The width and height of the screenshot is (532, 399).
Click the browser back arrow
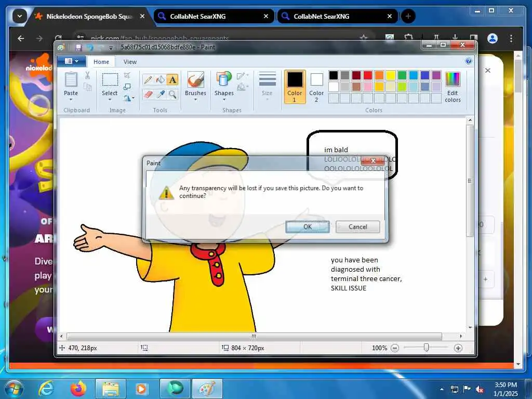[x=21, y=38]
